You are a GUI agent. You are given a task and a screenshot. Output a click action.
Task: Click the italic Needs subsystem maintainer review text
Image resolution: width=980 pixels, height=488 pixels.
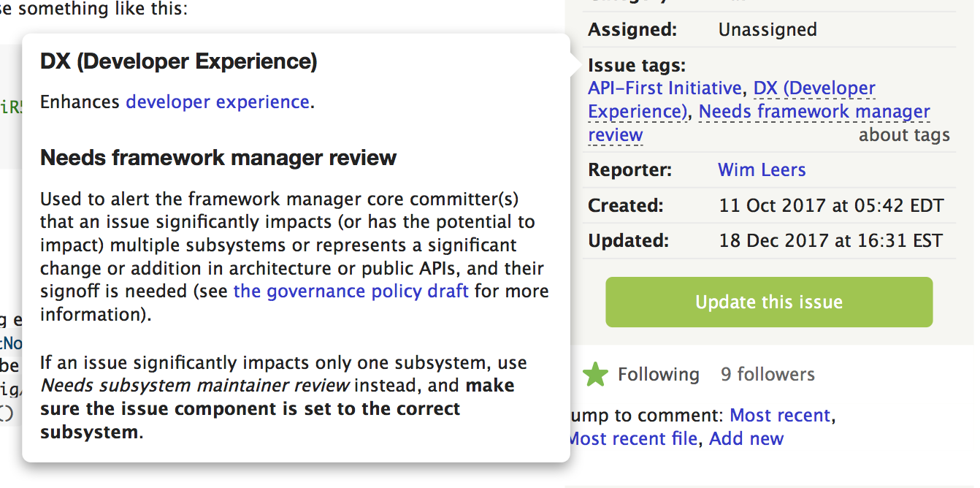pos(195,386)
